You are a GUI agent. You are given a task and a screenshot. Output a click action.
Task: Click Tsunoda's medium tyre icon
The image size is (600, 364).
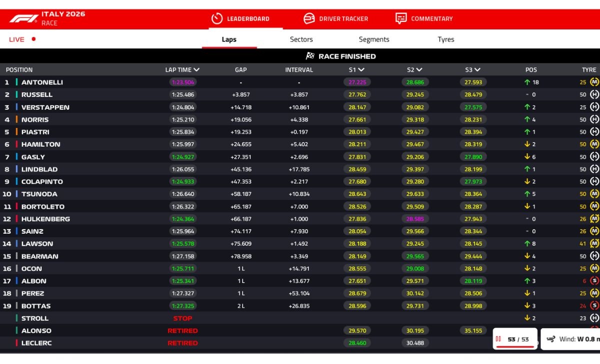point(594,194)
